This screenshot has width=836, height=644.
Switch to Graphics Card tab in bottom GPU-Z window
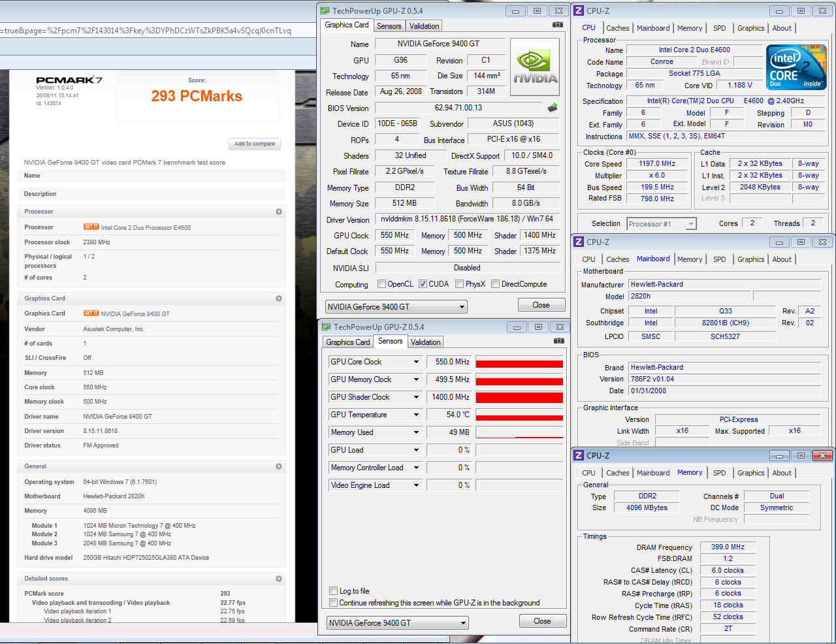tap(348, 342)
